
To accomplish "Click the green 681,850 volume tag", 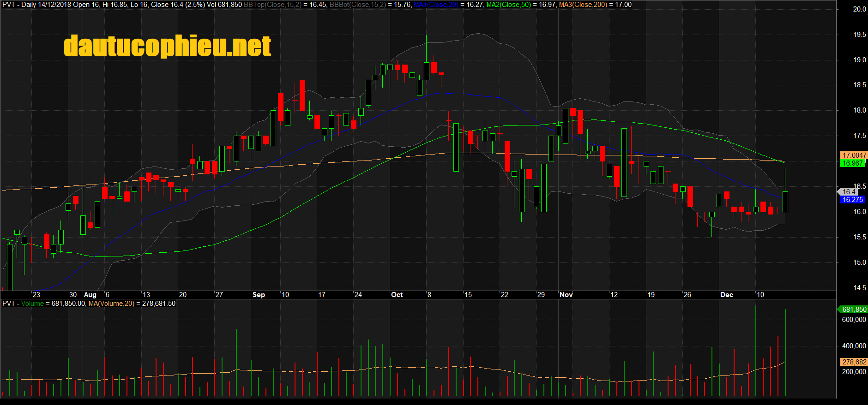I will tap(853, 310).
